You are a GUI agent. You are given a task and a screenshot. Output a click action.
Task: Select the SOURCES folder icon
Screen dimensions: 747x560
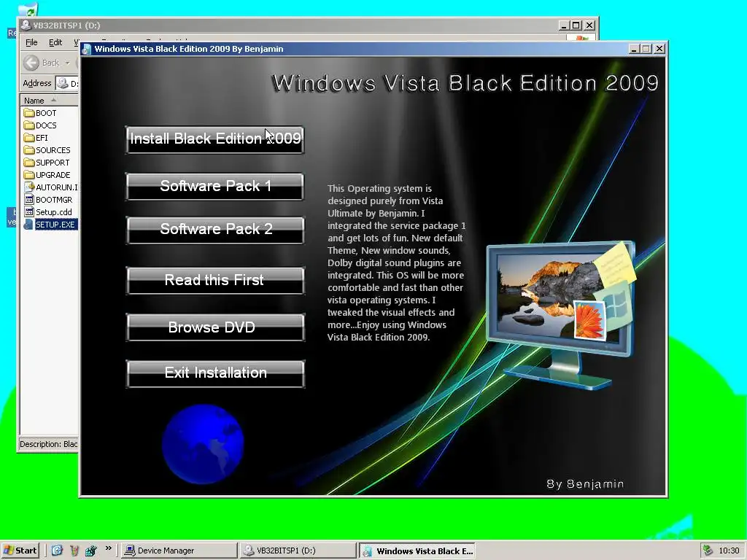coord(29,150)
